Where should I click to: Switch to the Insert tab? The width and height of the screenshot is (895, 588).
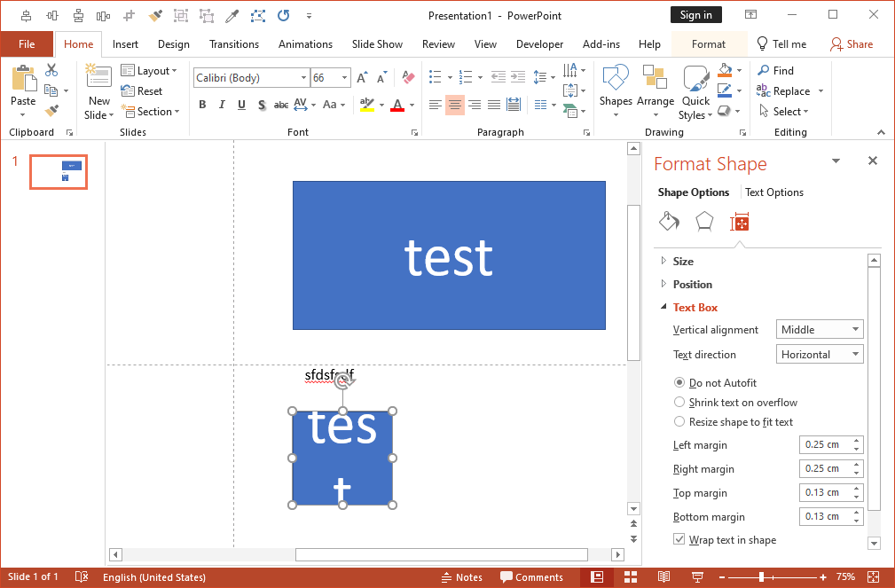click(x=125, y=44)
